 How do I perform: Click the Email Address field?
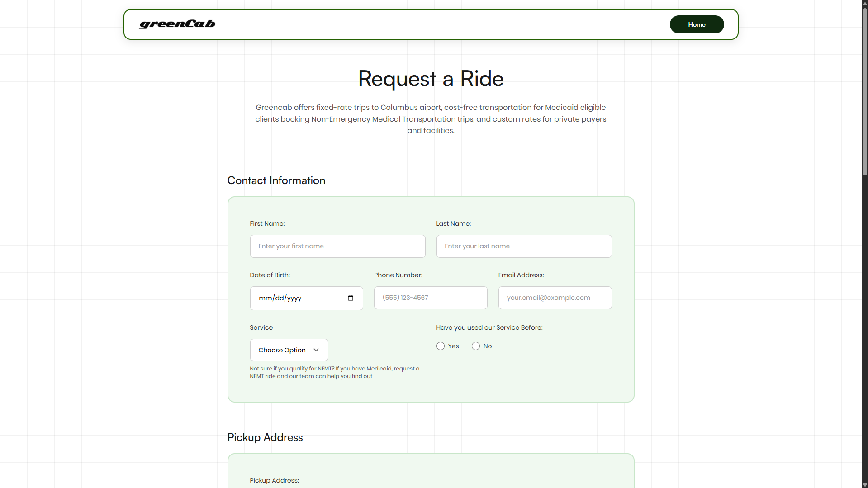[x=555, y=298]
